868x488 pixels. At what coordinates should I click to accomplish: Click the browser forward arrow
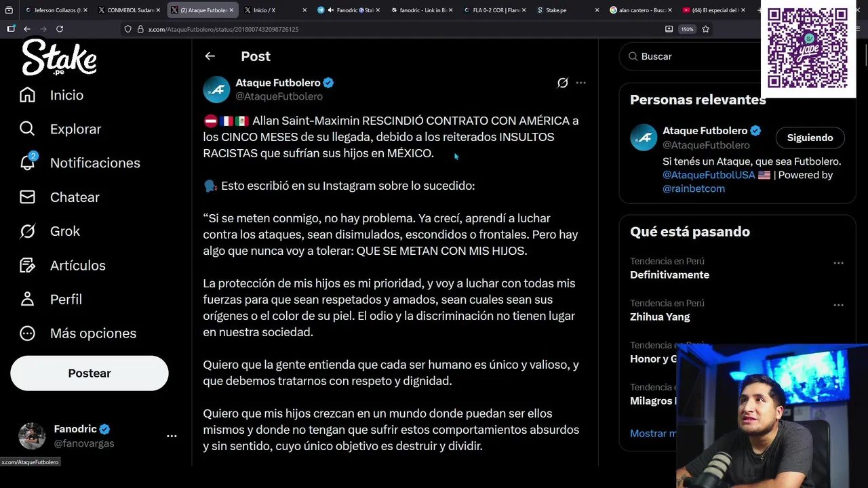(x=43, y=29)
